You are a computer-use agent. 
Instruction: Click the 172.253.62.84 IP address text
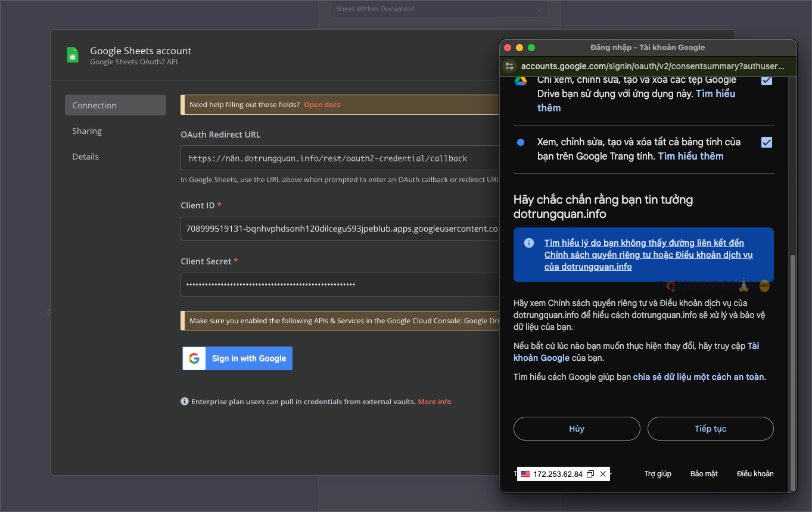558,474
